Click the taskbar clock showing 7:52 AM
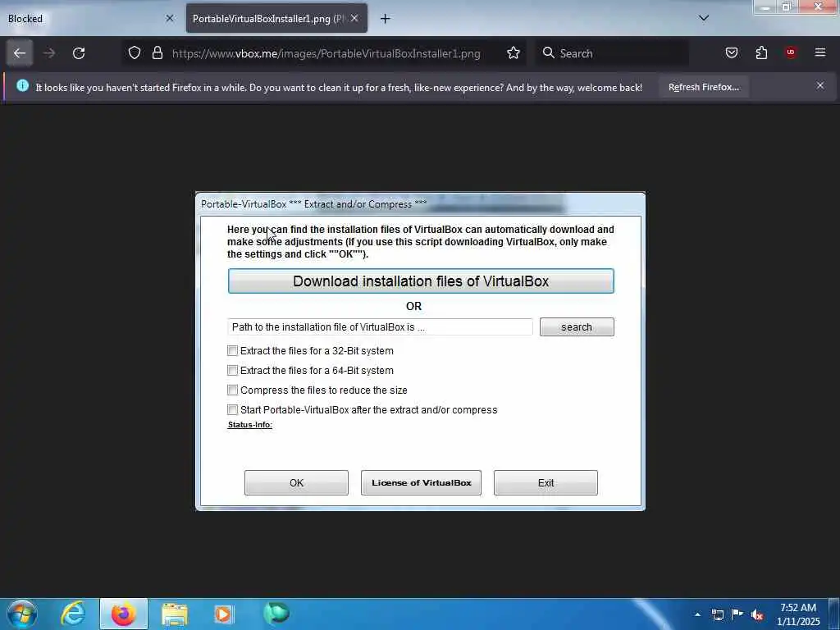Image resolution: width=840 pixels, height=630 pixels. tap(798, 614)
